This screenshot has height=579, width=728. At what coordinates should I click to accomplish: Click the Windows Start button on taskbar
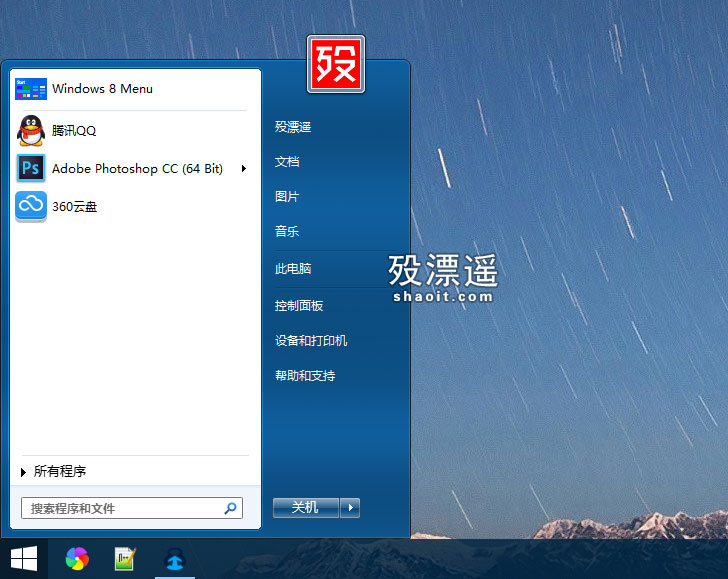(x=24, y=559)
